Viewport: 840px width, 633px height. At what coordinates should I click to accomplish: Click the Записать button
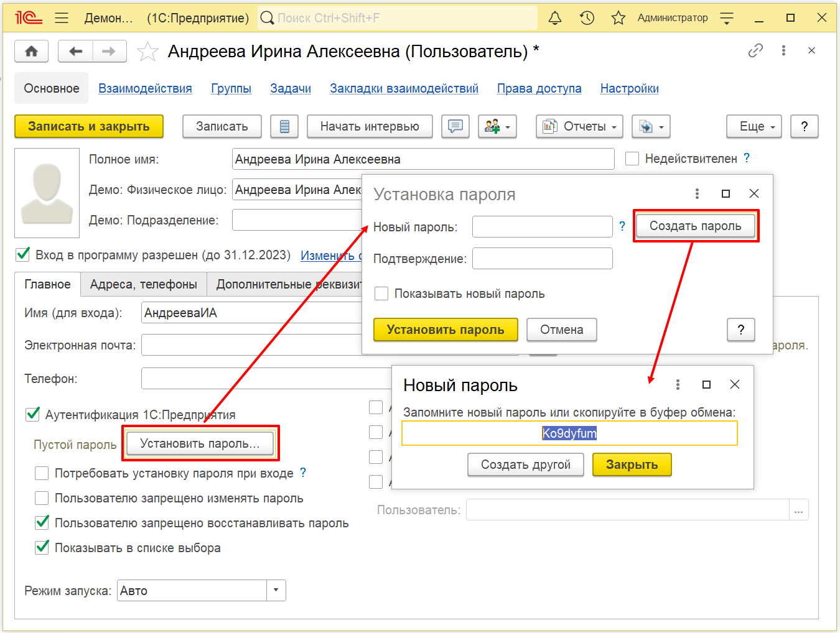[222, 126]
